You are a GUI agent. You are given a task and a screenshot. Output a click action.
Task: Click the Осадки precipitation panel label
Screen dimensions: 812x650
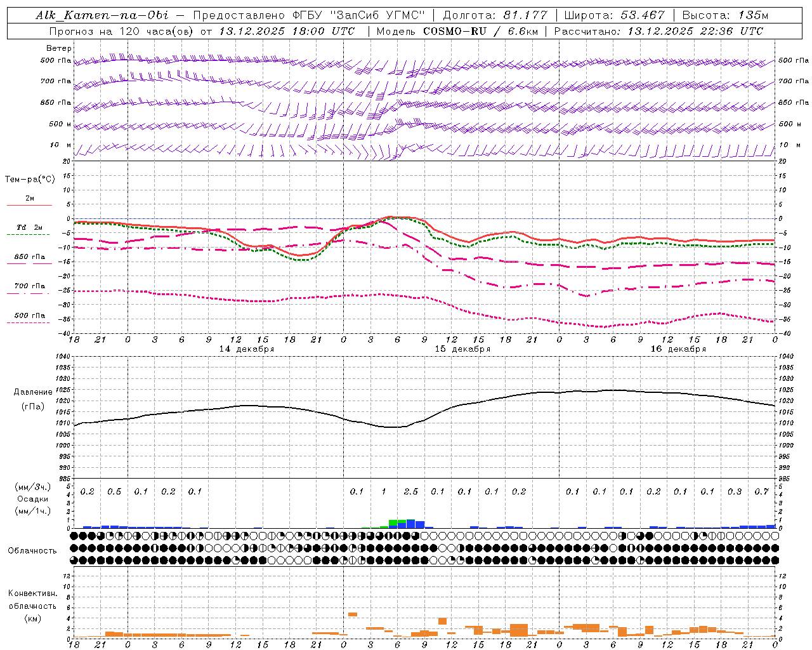[x=33, y=499]
